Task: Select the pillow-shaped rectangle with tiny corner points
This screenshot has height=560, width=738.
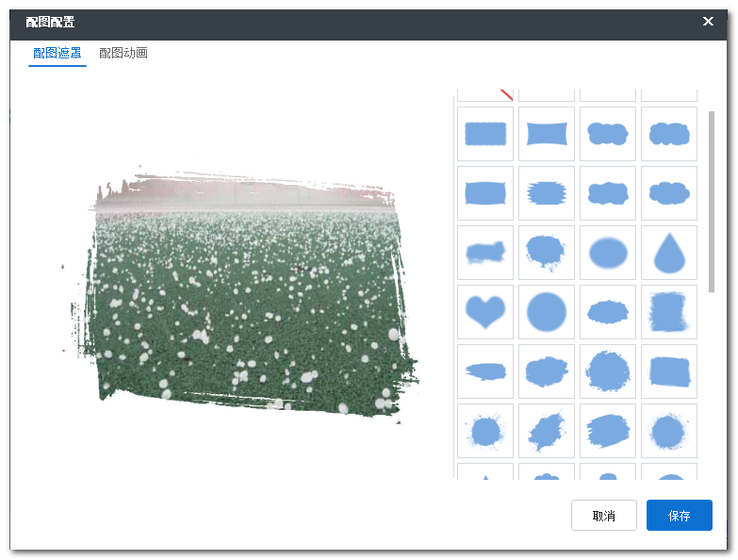Action: [485, 193]
